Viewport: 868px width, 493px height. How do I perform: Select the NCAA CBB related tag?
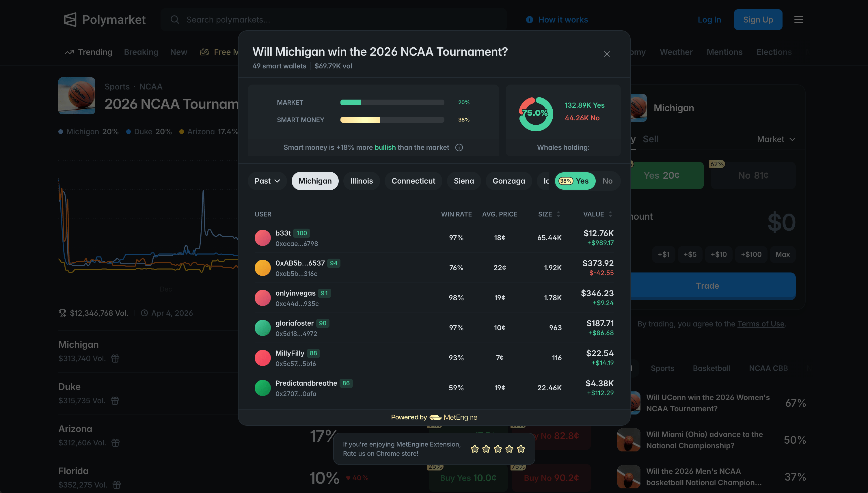pyautogui.click(x=768, y=368)
